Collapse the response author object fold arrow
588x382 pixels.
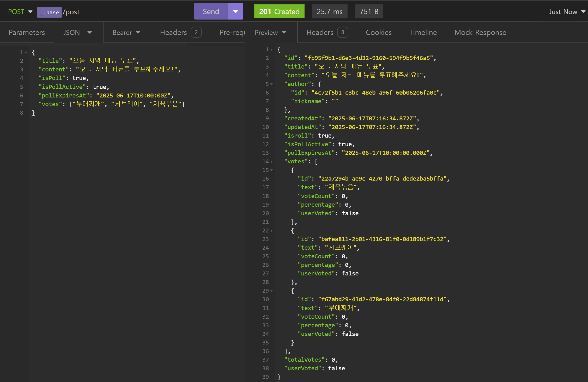[271, 84]
